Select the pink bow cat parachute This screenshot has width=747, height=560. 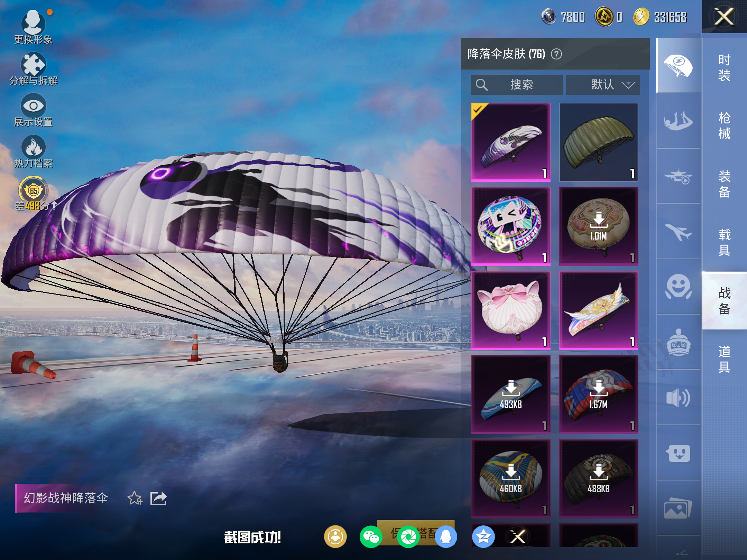[x=511, y=310]
